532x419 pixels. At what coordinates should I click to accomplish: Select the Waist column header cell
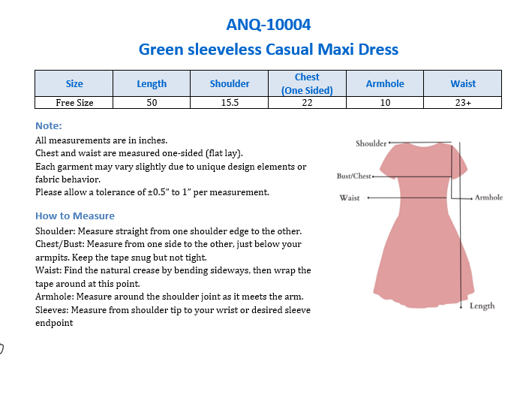click(x=463, y=83)
